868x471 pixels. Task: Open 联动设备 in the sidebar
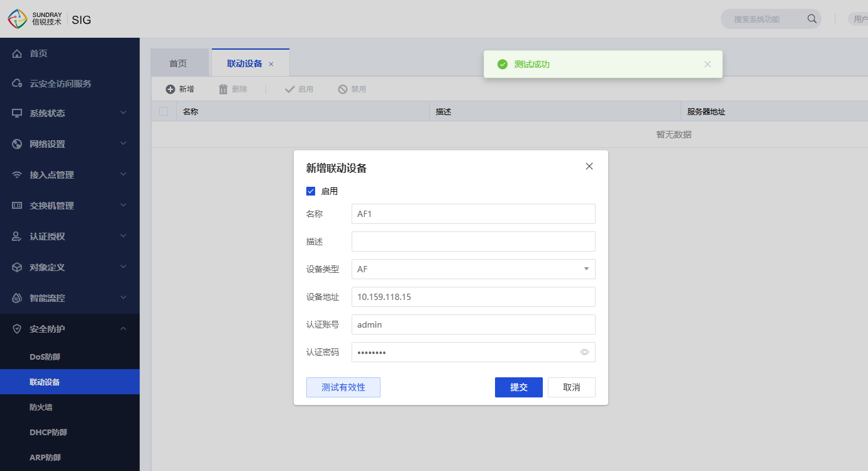pyautogui.click(x=70, y=382)
